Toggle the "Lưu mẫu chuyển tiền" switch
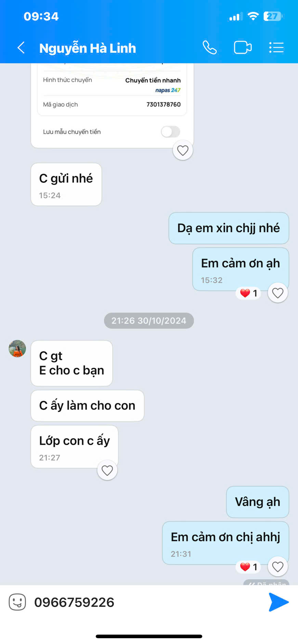The image size is (298, 644). click(170, 132)
